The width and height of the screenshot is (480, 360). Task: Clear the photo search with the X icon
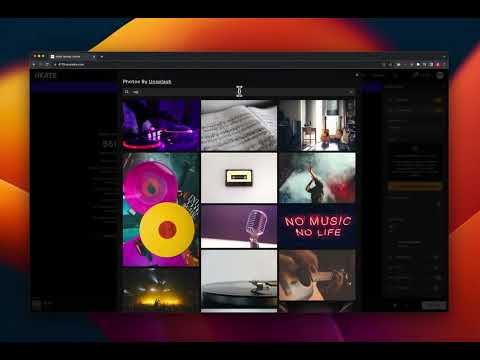point(350,92)
